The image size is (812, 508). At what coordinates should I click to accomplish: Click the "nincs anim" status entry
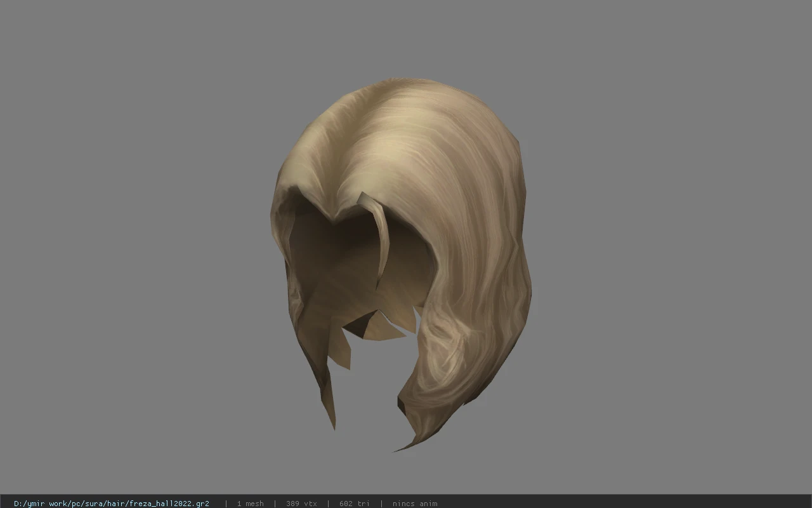pos(414,504)
